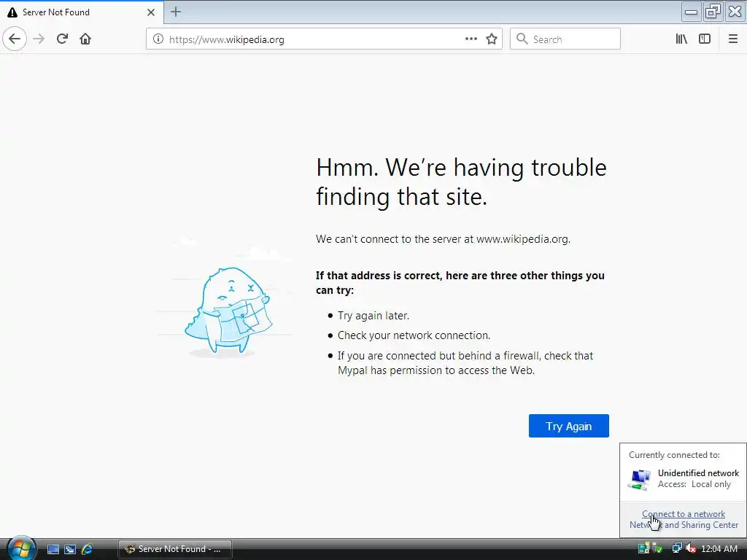Screen dimensions: 747x560
Task: Open the Library icon
Action: [x=681, y=39]
